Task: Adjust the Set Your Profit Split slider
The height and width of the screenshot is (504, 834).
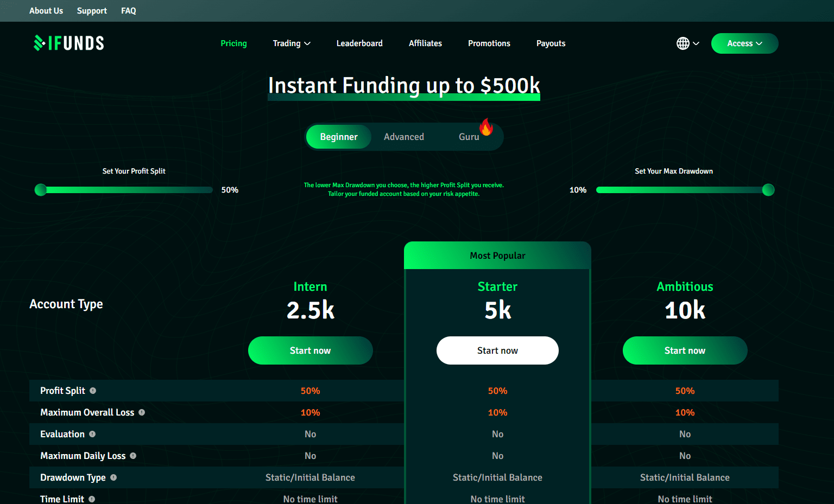Action: (41, 190)
